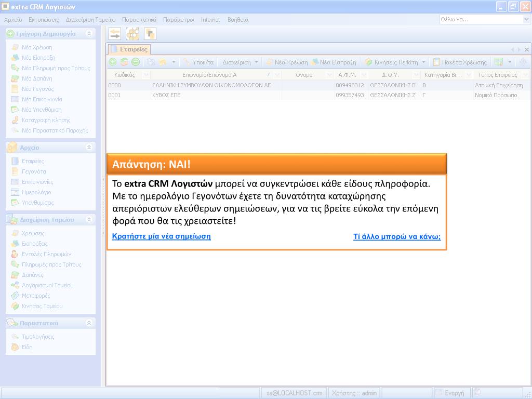This screenshot has height=399, width=532.
Task: Open the Θέλω να... combo box
Action: [526, 19]
